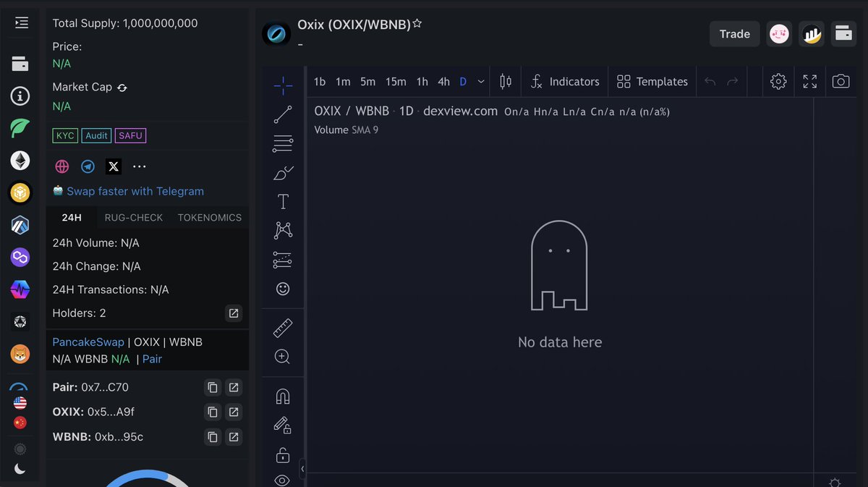Image resolution: width=868 pixels, height=487 pixels.
Task: Open holders list external link
Action: tap(234, 313)
